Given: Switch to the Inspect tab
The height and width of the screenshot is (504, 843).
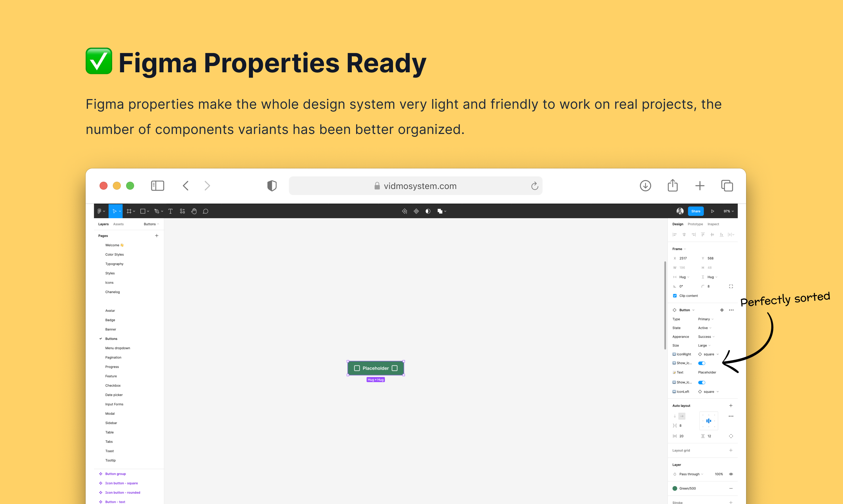Looking at the screenshot, I should coord(713,224).
